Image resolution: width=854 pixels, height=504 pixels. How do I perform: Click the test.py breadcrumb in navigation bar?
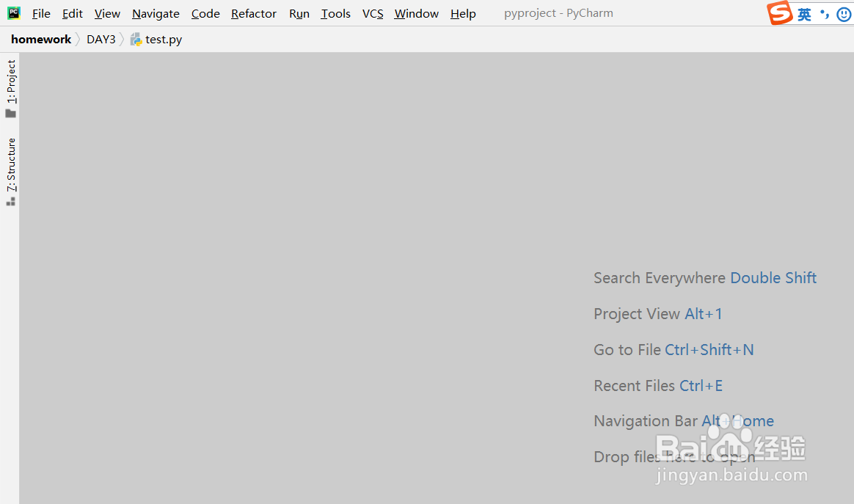[164, 39]
